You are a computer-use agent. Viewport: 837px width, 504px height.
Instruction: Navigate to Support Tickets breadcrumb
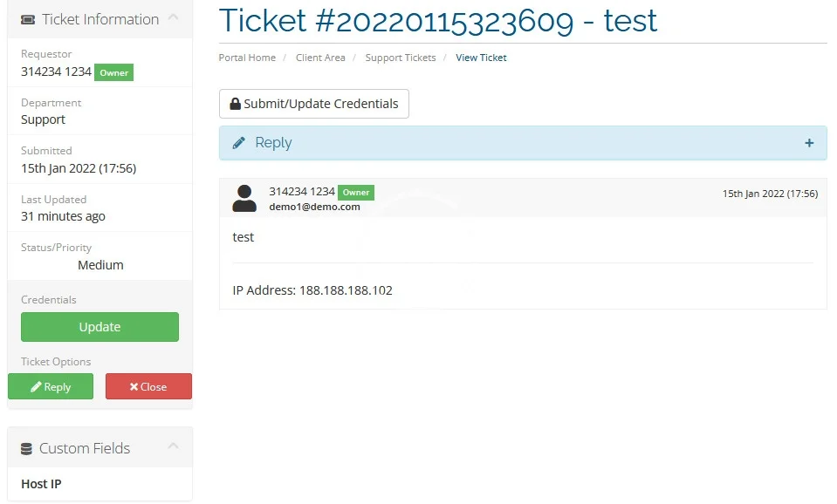tap(401, 58)
